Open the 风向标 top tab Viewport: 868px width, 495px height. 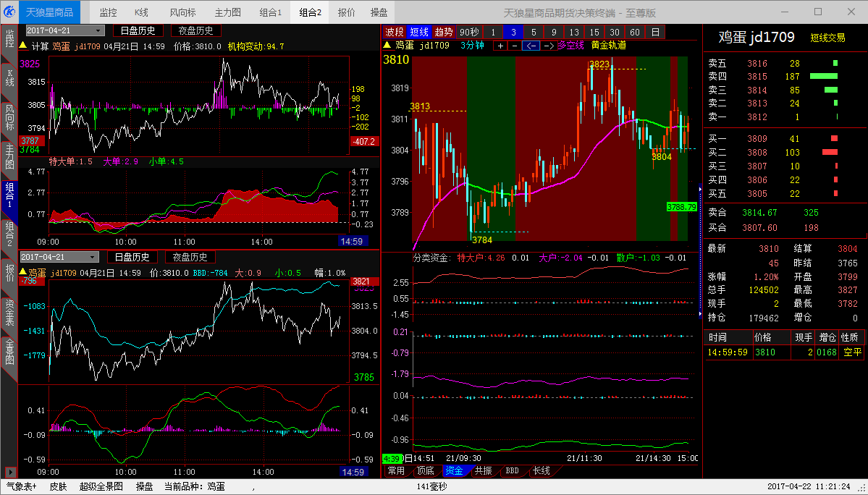pos(182,12)
